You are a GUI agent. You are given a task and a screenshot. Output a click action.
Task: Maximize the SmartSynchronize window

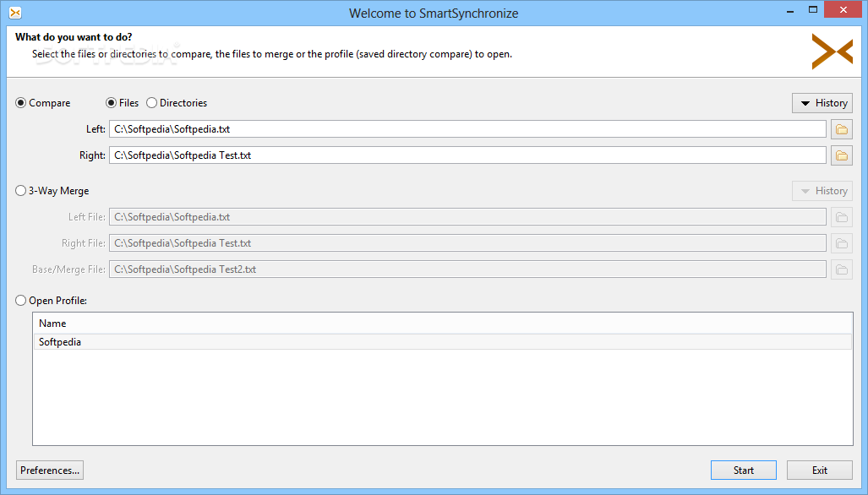point(813,10)
